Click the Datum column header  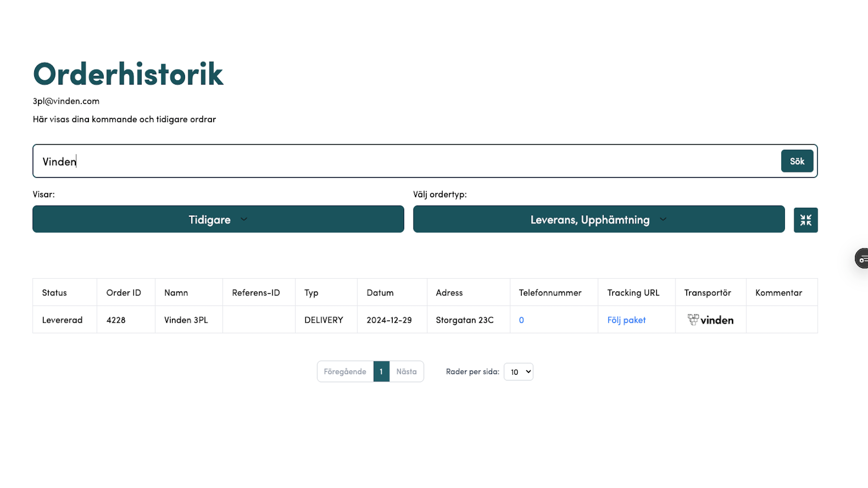(x=392, y=292)
